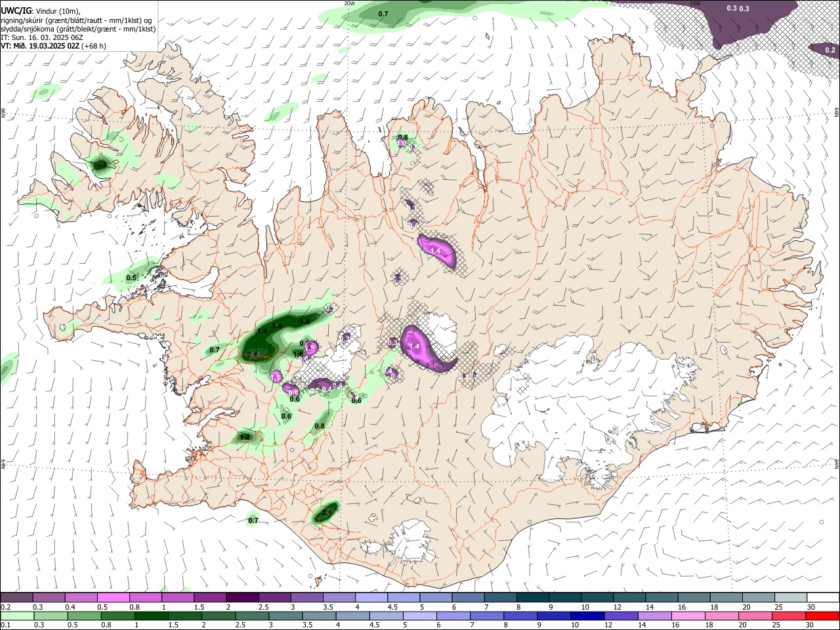Pick the pale green 0.1–0.3 rain legend swatch

(x=16, y=616)
